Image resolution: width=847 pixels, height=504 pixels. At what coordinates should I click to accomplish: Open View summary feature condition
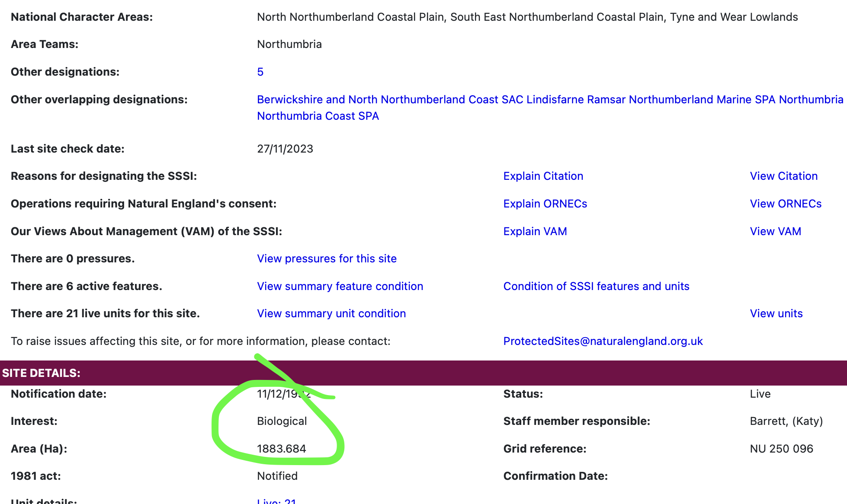[340, 286]
